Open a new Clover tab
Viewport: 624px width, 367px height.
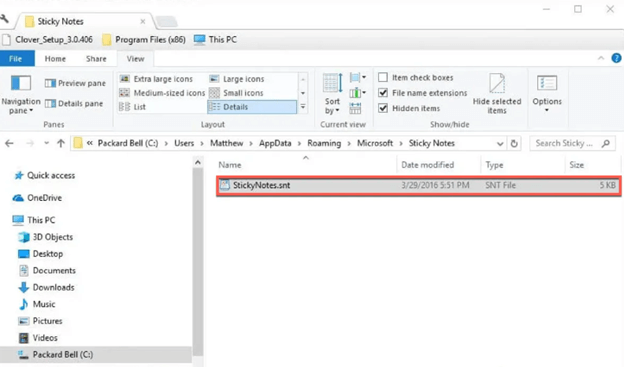pos(166,21)
